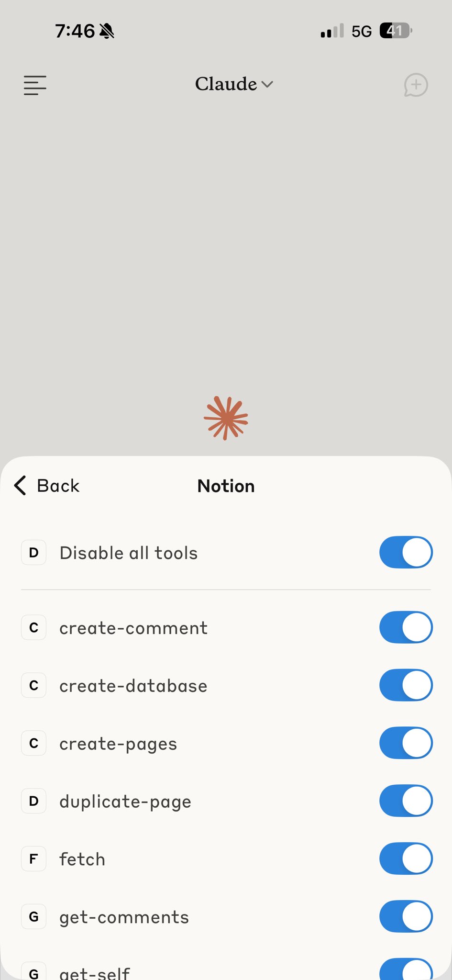Image resolution: width=452 pixels, height=980 pixels.
Task: Tap the D icon beside duplicate-page
Action: [x=33, y=801]
